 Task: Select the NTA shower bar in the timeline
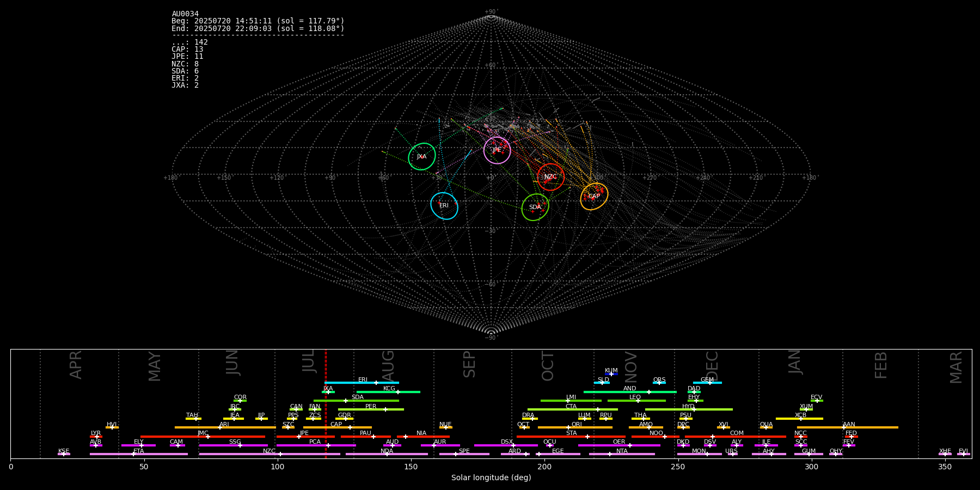coord(622,454)
